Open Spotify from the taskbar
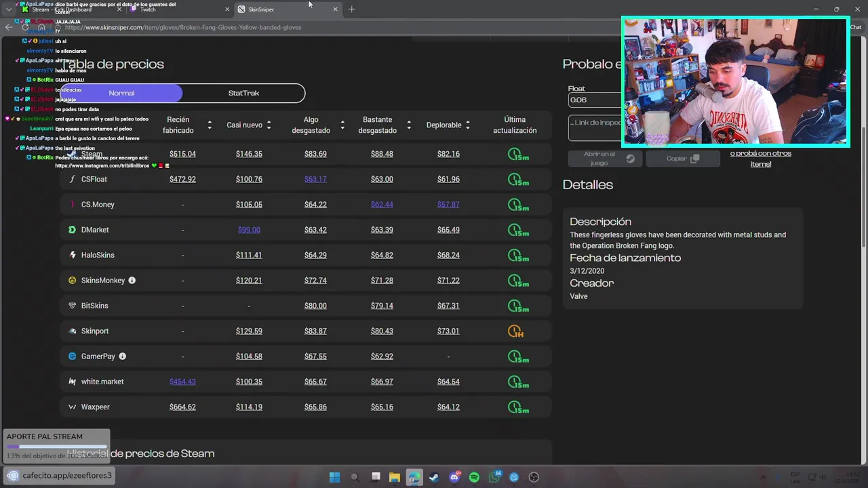Image resolution: width=868 pixels, height=488 pixels. click(x=474, y=477)
